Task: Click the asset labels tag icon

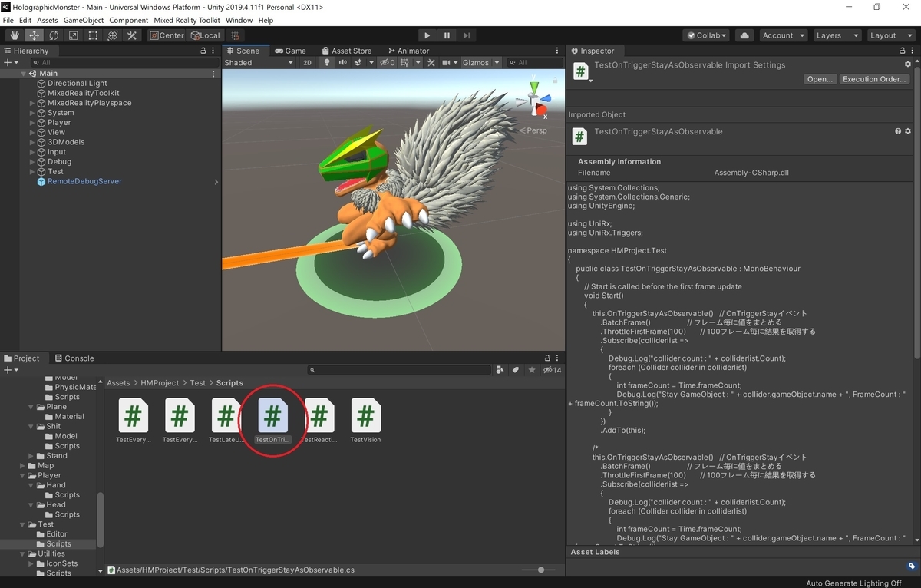Action: (x=912, y=567)
